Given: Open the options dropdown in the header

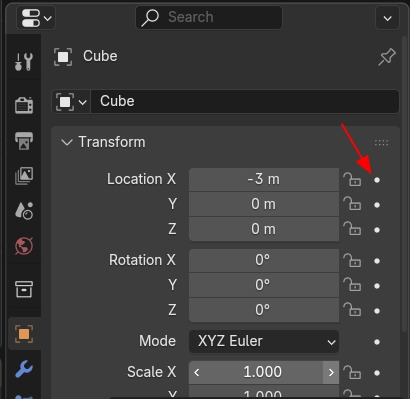Looking at the screenshot, I should (x=387, y=18).
